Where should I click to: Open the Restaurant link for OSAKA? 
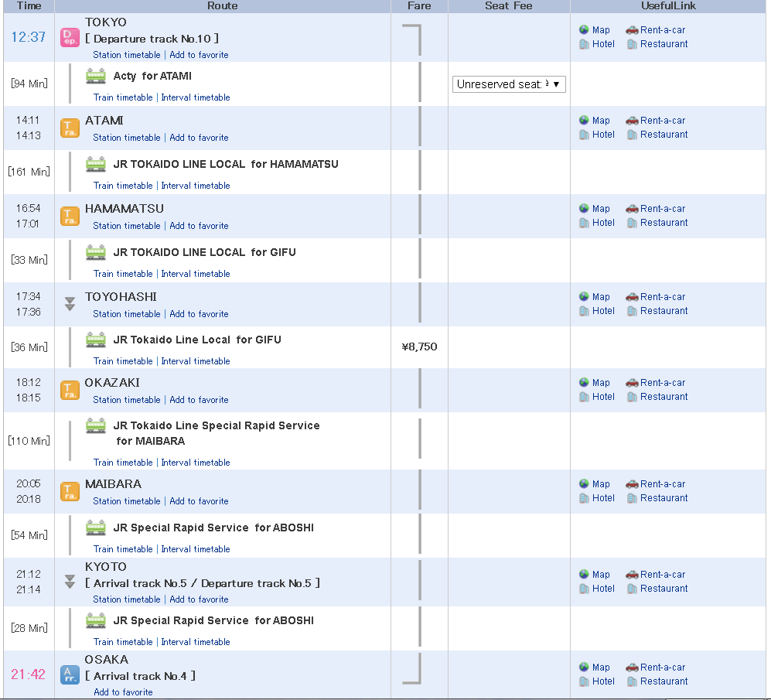point(664,681)
